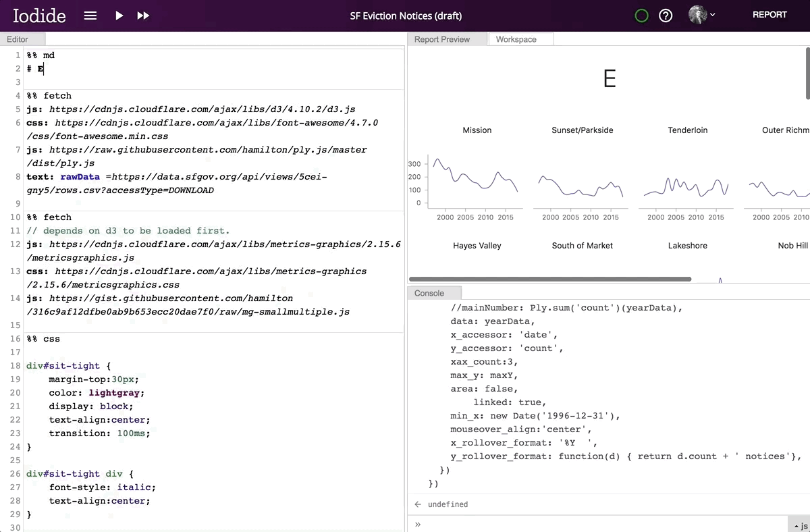Click the Lakeshore label
This screenshot has height=532, width=810.
click(x=688, y=246)
